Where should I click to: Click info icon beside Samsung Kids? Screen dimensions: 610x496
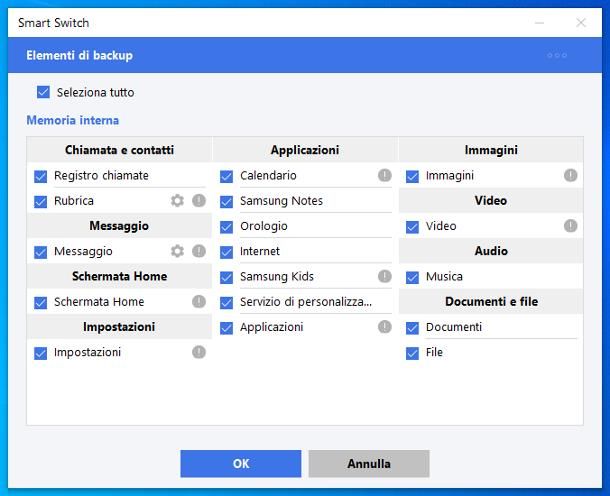pyautogui.click(x=385, y=276)
